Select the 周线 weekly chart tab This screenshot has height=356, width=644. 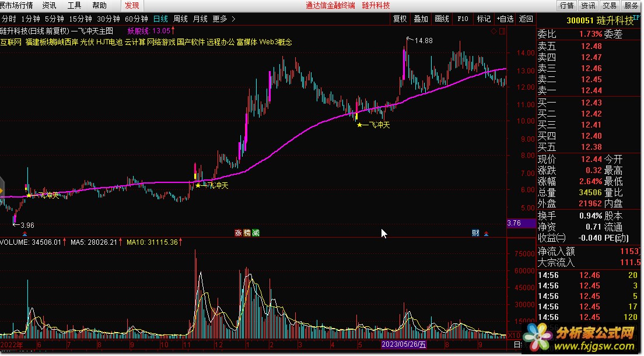[x=180, y=19]
